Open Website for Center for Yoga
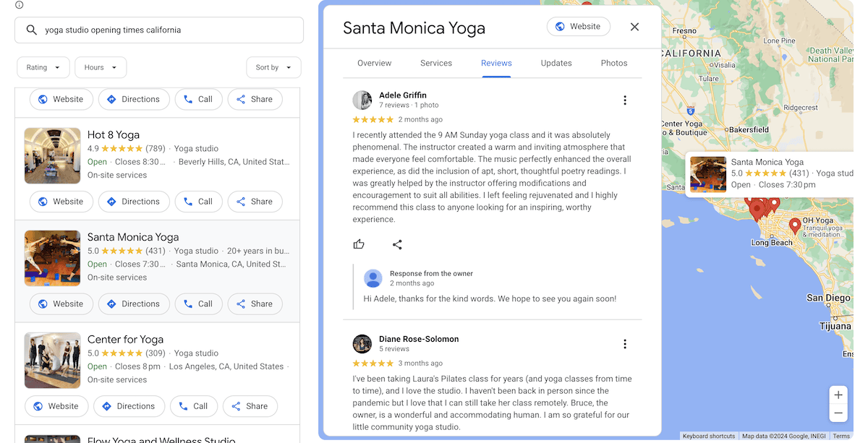868x443 pixels. point(56,406)
